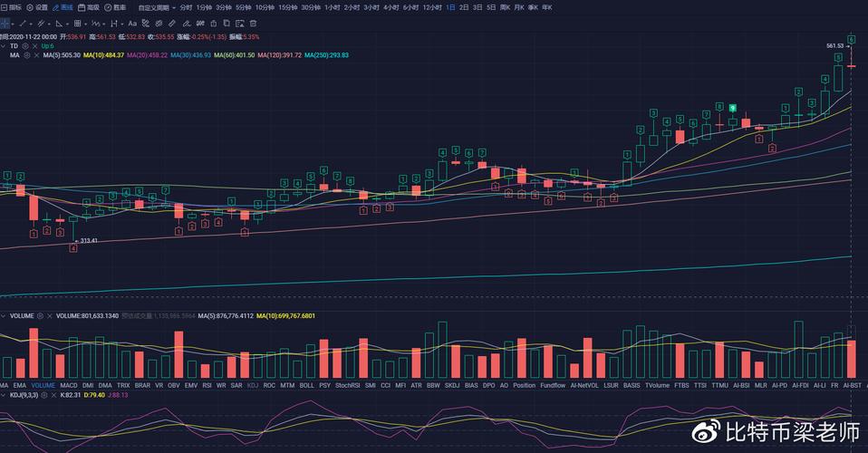This screenshot has height=453, width=868.
Task: Switch to 周K timeframe
Action: click(505, 8)
